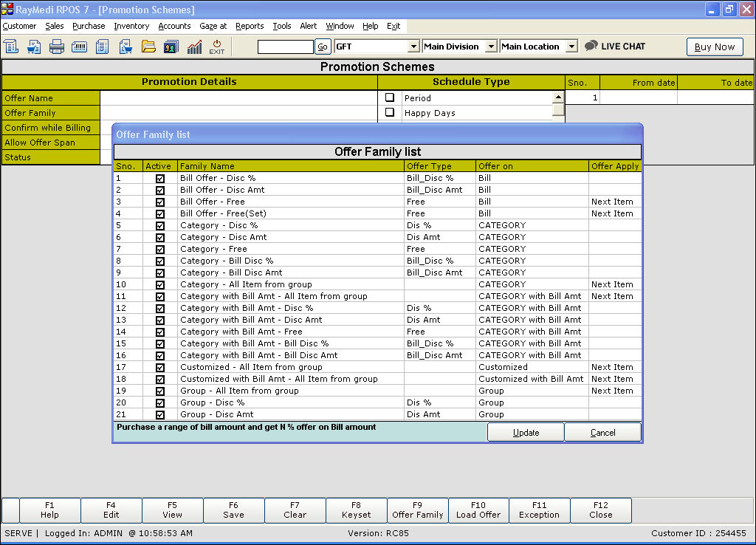756x545 pixels.
Task: Uncheck Active for Bill Offer - Disc %
Action: (160, 178)
